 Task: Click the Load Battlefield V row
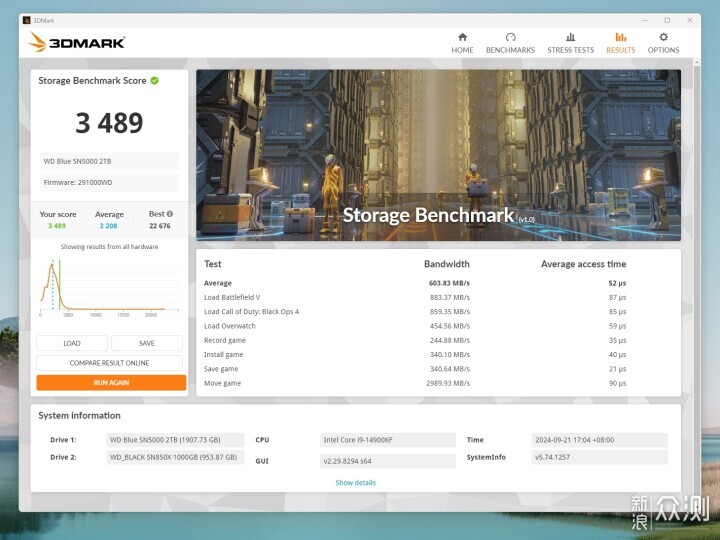415,298
